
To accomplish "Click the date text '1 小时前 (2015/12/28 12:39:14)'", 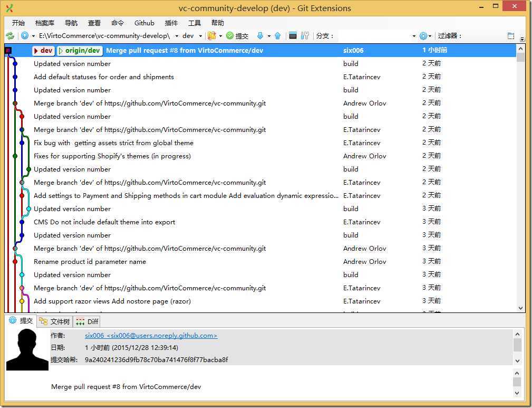I will click(x=132, y=347).
